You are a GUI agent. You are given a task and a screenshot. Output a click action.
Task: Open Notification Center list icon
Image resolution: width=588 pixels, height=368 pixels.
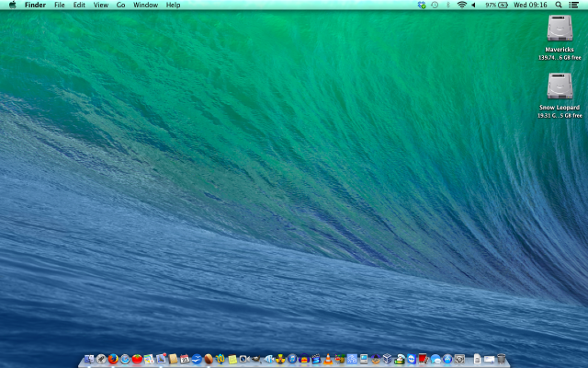(573, 5)
